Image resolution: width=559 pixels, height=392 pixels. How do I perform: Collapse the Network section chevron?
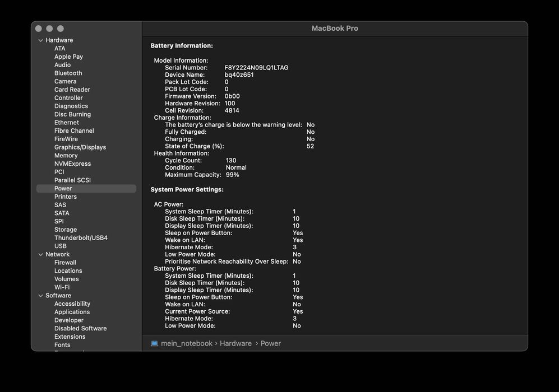click(x=40, y=255)
